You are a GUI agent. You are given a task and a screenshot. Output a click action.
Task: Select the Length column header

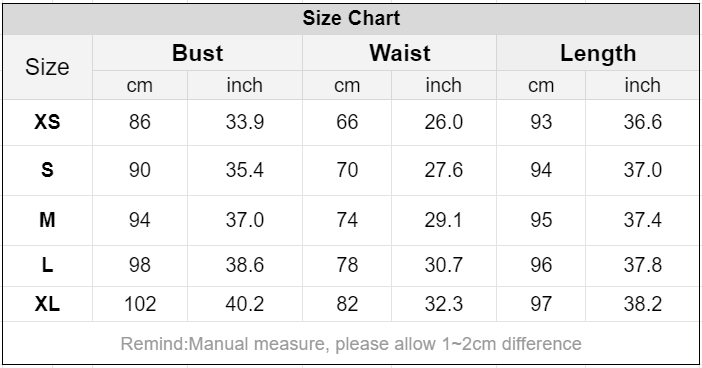point(598,54)
